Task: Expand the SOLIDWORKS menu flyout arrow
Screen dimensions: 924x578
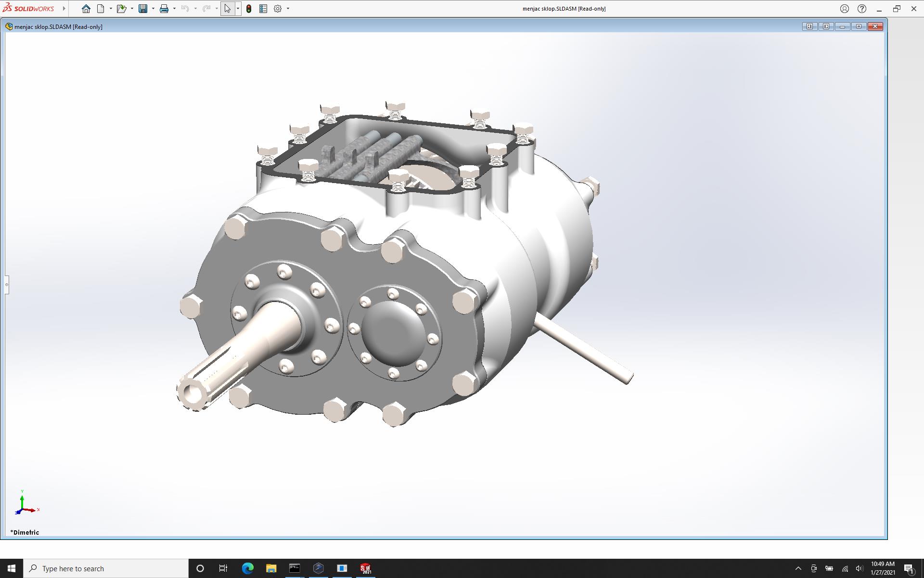Action: point(64,9)
